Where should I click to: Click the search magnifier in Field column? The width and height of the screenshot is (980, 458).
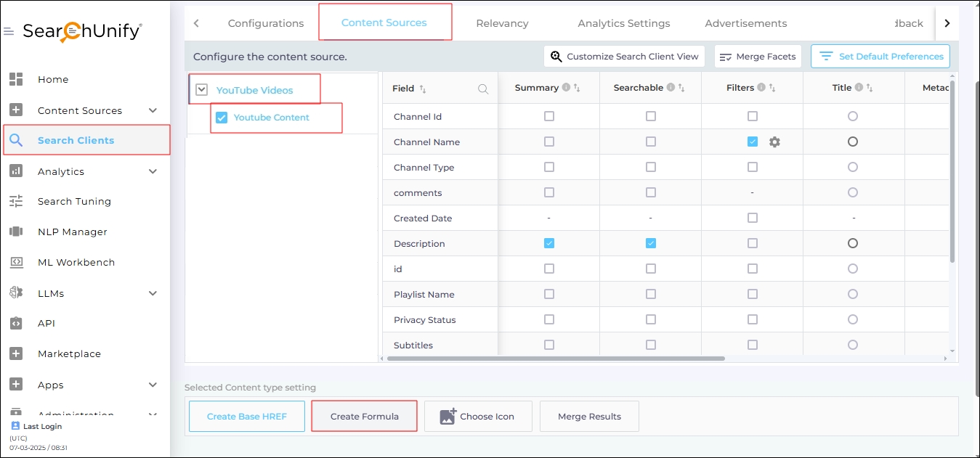tap(483, 89)
